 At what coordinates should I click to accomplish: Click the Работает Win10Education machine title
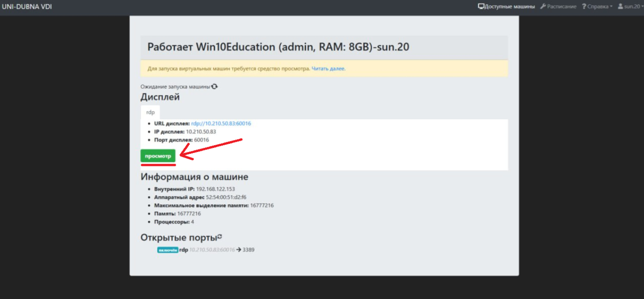(x=278, y=47)
